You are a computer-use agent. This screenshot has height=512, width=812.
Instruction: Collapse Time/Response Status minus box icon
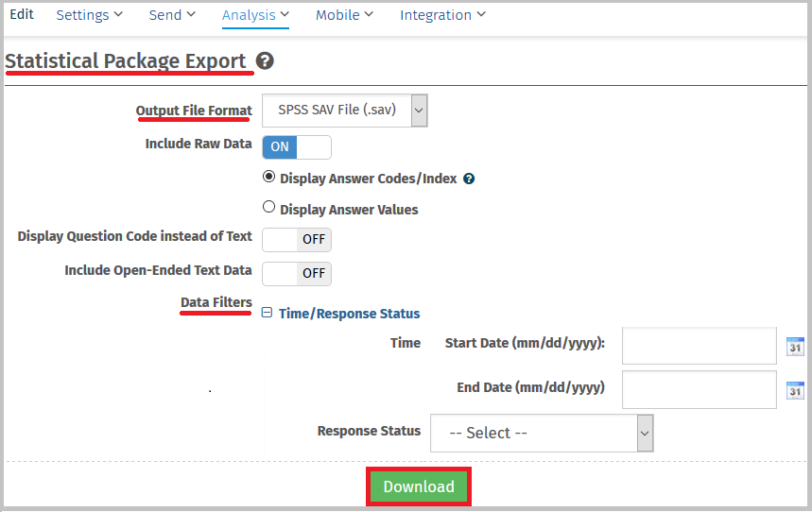(267, 312)
